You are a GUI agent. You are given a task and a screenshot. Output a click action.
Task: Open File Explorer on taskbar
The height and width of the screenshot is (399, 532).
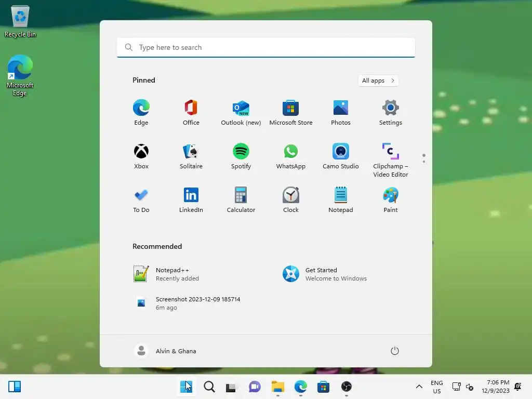point(277,387)
